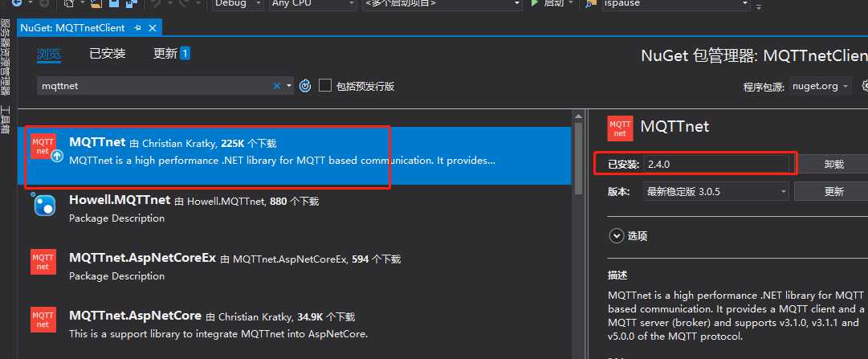Expand the 选项 options section
Screen dimensions: 868x359
click(x=616, y=236)
